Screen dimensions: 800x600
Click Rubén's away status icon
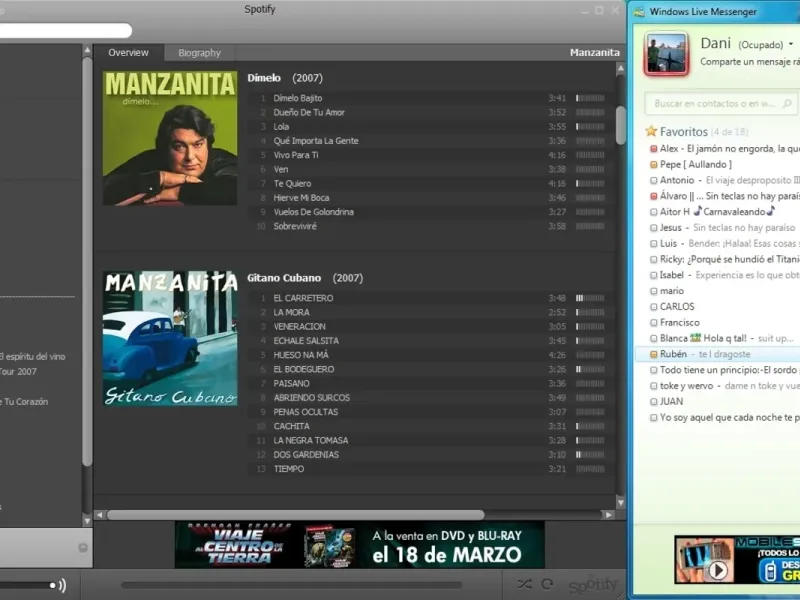653,354
